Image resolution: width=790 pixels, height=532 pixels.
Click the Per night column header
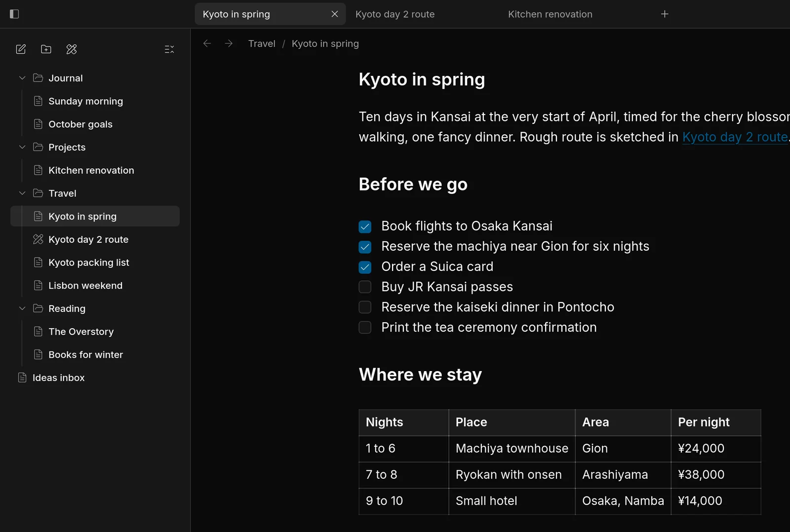[716, 422]
